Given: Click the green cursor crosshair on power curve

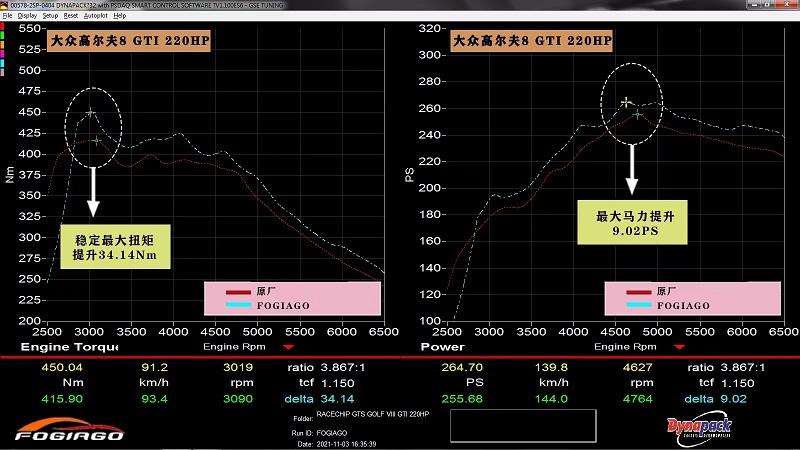Looking at the screenshot, I should coord(638,115).
